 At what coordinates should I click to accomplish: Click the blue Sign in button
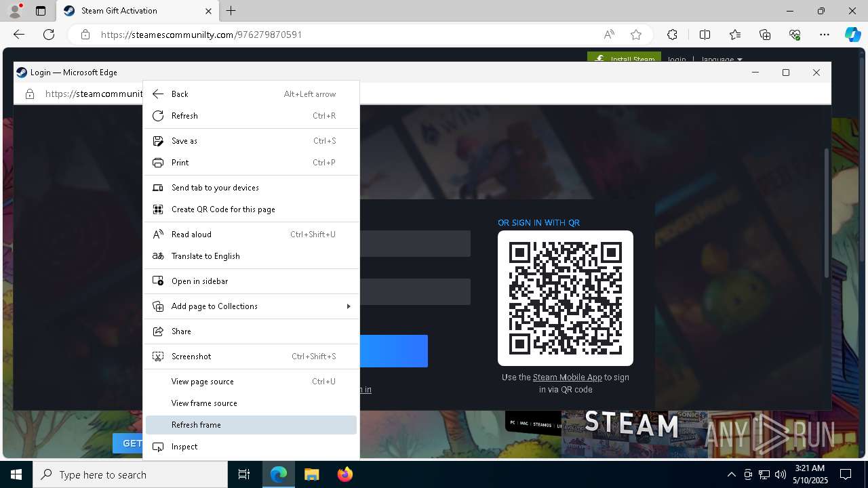[393, 351]
